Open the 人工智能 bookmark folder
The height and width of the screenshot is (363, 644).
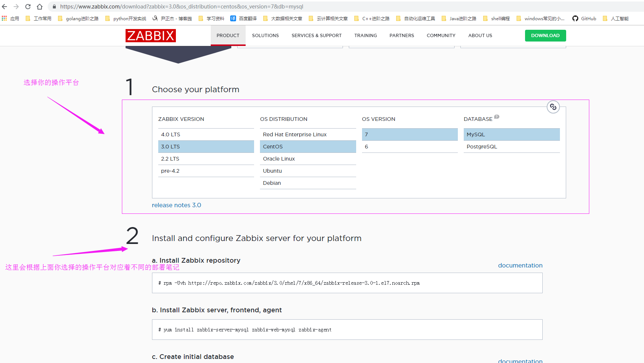coord(616,18)
